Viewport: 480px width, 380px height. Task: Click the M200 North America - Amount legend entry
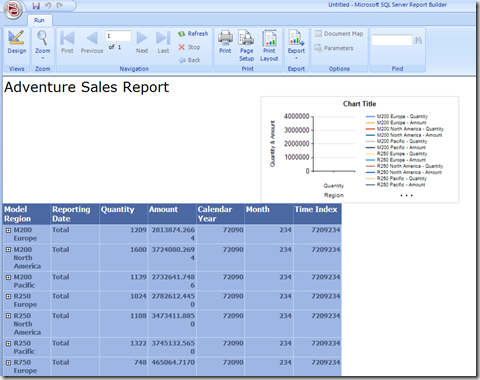coord(404,135)
